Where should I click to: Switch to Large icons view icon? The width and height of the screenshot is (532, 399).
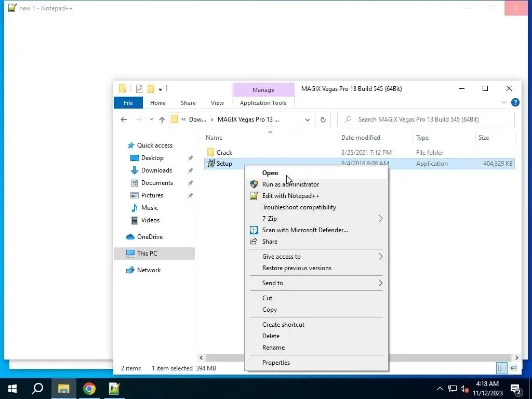pos(513,368)
